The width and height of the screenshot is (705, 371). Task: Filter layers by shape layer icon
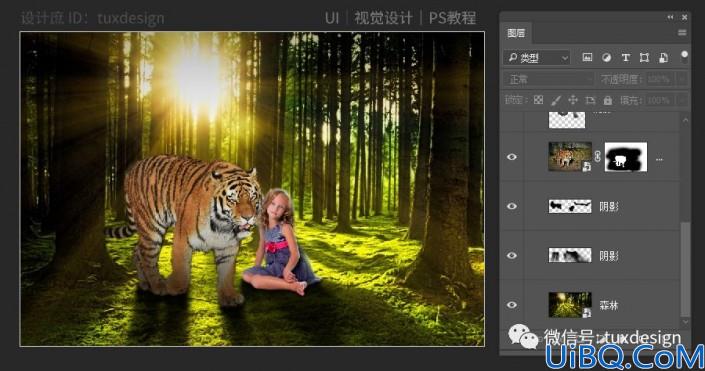pos(644,58)
